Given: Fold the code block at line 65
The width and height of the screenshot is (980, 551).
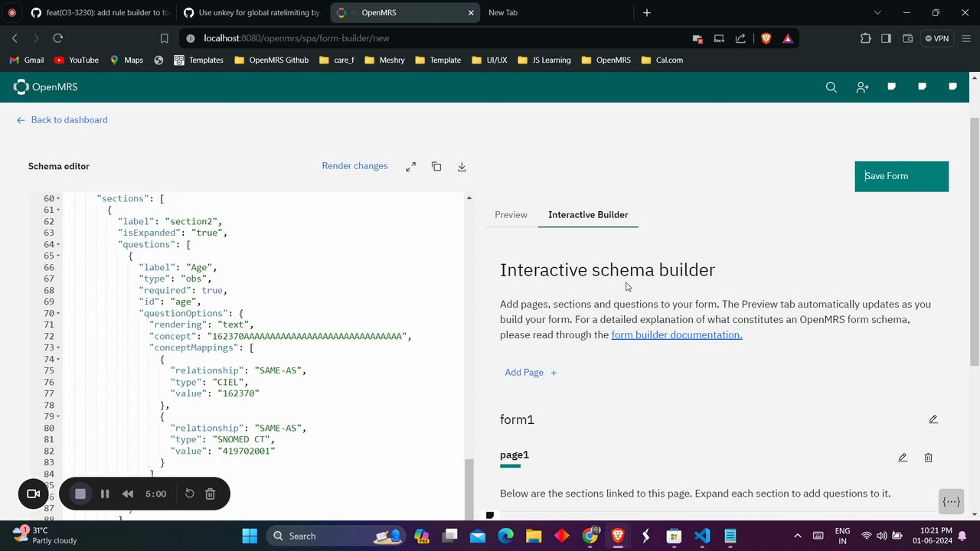Looking at the screenshot, I should (58, 256).
